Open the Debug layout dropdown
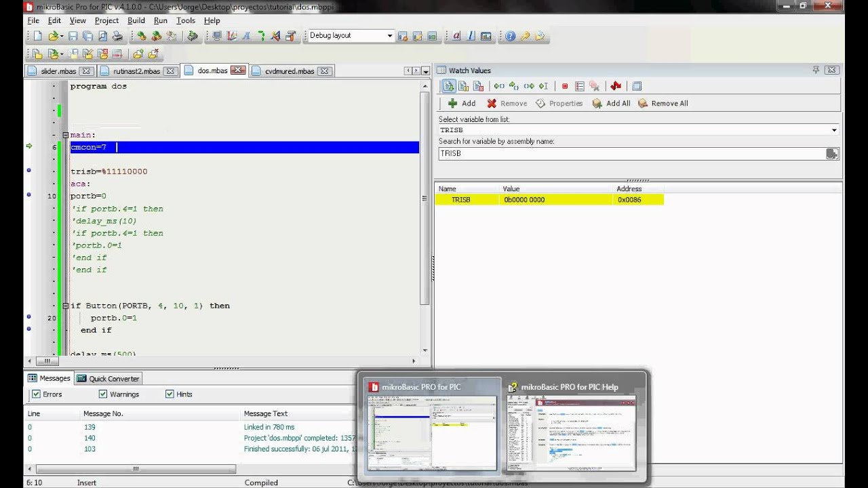Screen dimensions: 868x488 pos(389,35)
